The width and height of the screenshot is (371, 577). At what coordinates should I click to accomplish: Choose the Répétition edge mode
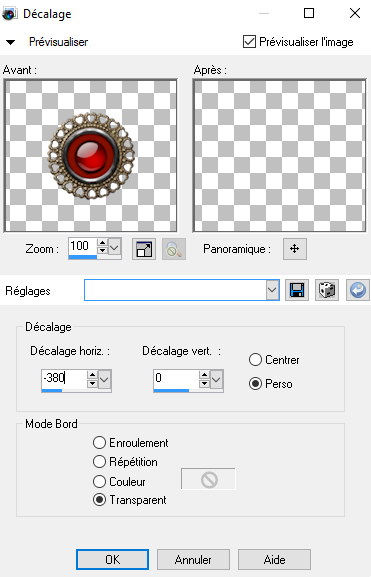99,461
